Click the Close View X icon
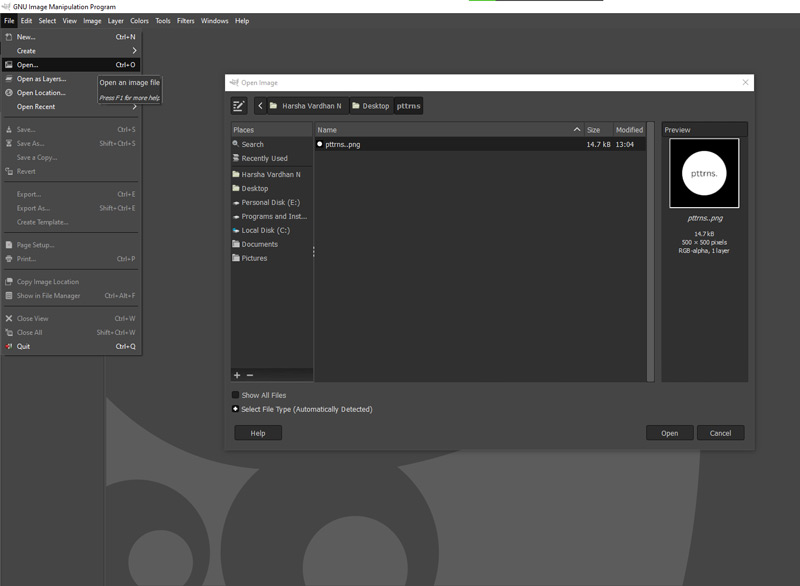The image size is (800, 586). pyautogui.click(x=9, y=318)
